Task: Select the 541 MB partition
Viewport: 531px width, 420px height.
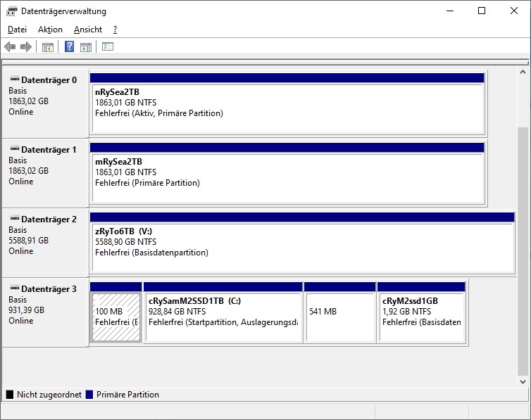Action: click(x=339, y=317)
